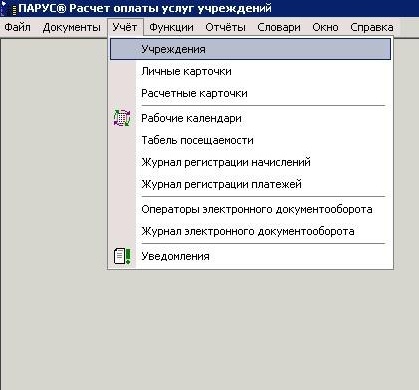
Task: Close the open Учёт menu
Action: click(125, 27)
